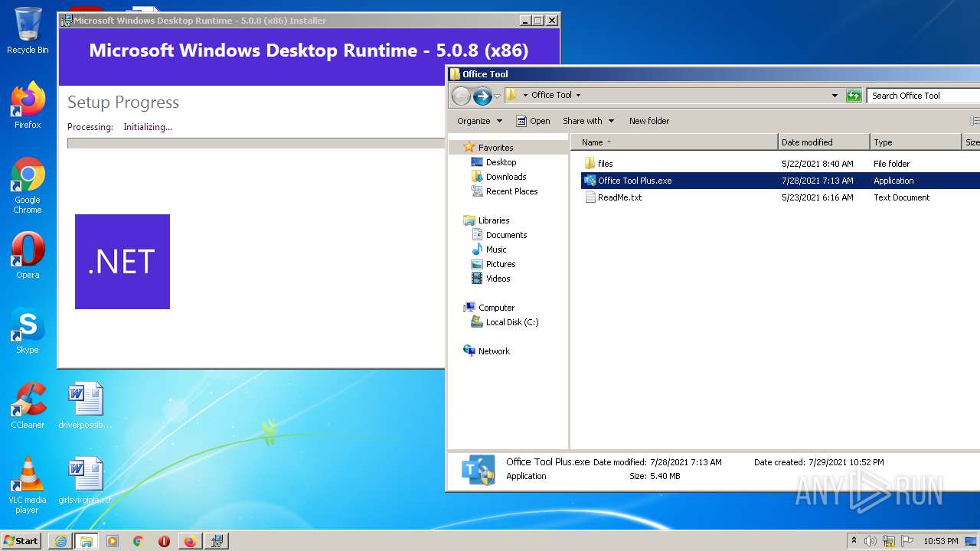The height and width of the screenshot is (551, 980).
Task: Click the network status tray icon
Action: point(889,541)
